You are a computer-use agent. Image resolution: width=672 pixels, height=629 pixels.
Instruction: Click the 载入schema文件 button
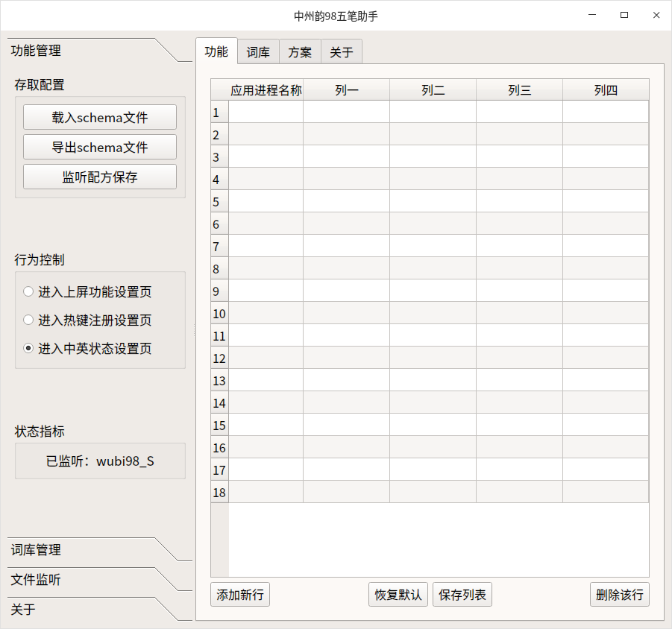(99, 117)
